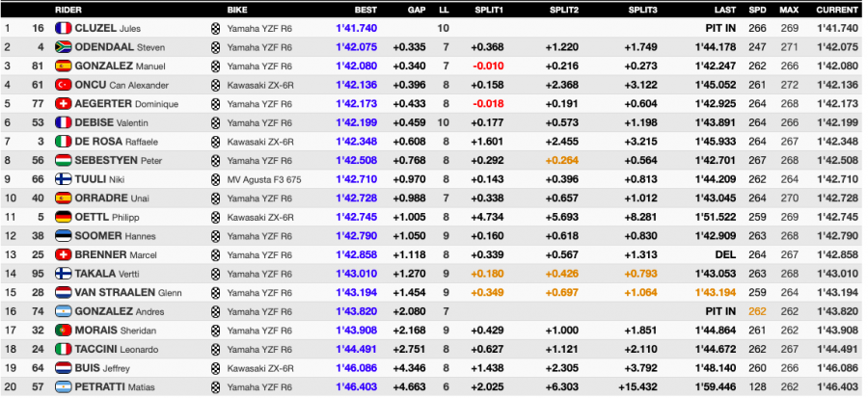868x398 pixels.
Task: Select rider name MORAIS Sheridan
Action: tap(116, 330)
